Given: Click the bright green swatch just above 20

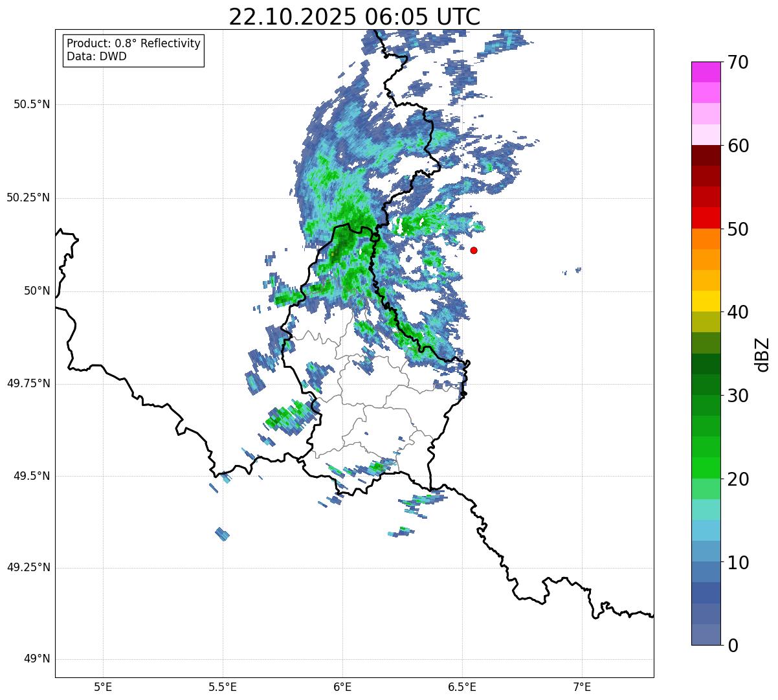Looking at the screenshot, I should tap(706, 468).
